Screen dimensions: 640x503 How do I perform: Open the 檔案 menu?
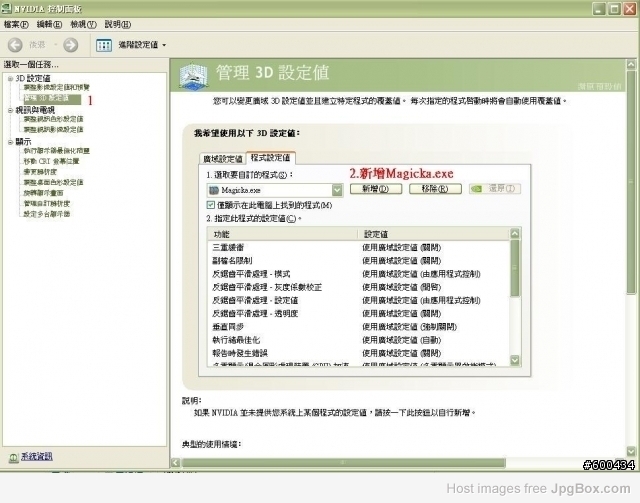pos(16,23)
